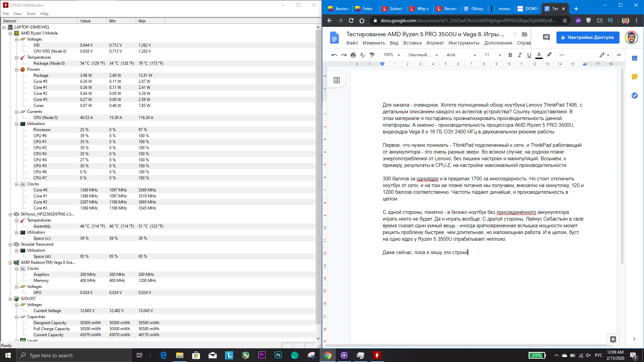
Task: Open the paragraph style dropdown
Action: click(x=423, y=55)
